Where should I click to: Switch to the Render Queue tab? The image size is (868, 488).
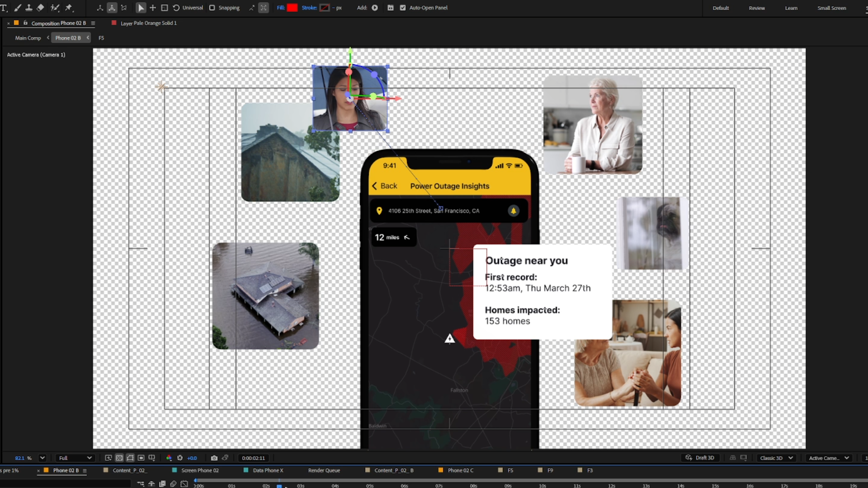(x=324, y=470)
